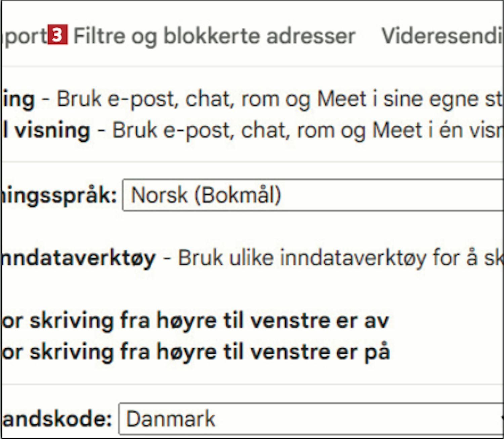Choose the separate-places view for e-post and chat

point(18,99)
